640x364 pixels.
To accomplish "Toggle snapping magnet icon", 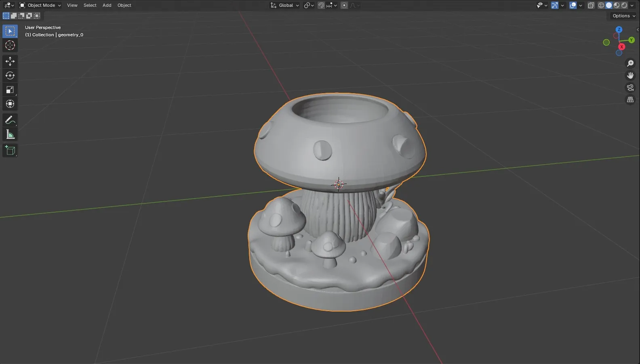I will [321, 5].
